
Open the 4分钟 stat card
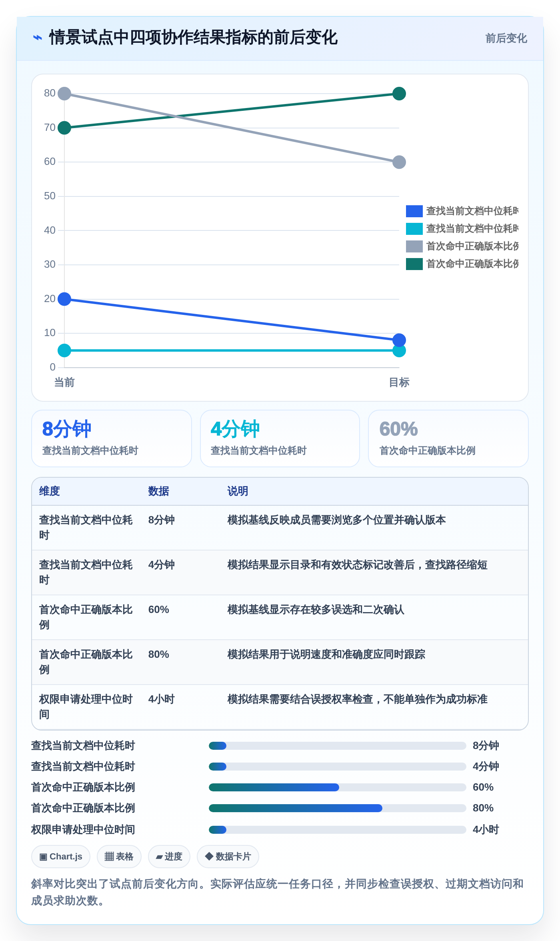pyautogui.click(x=280, y=438)
